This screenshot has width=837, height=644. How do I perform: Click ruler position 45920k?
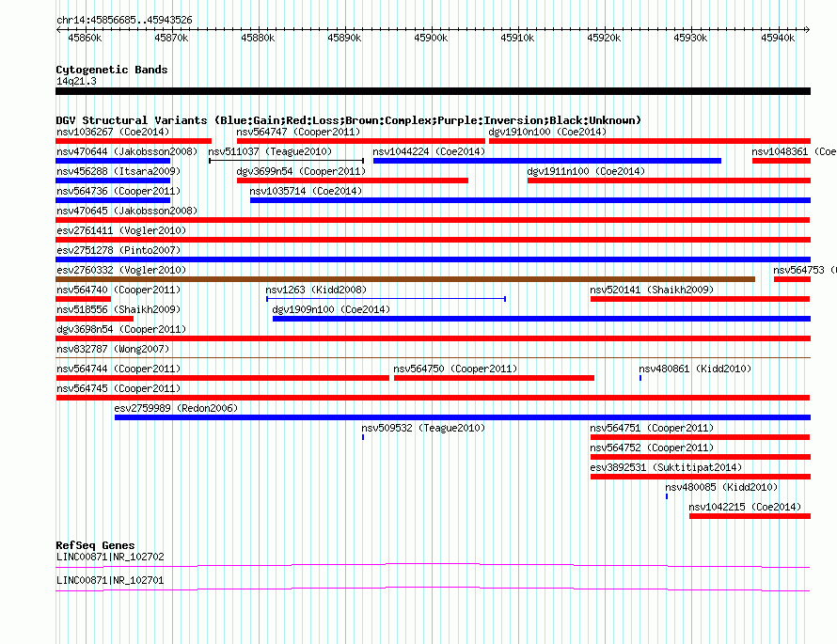[604, 38]
